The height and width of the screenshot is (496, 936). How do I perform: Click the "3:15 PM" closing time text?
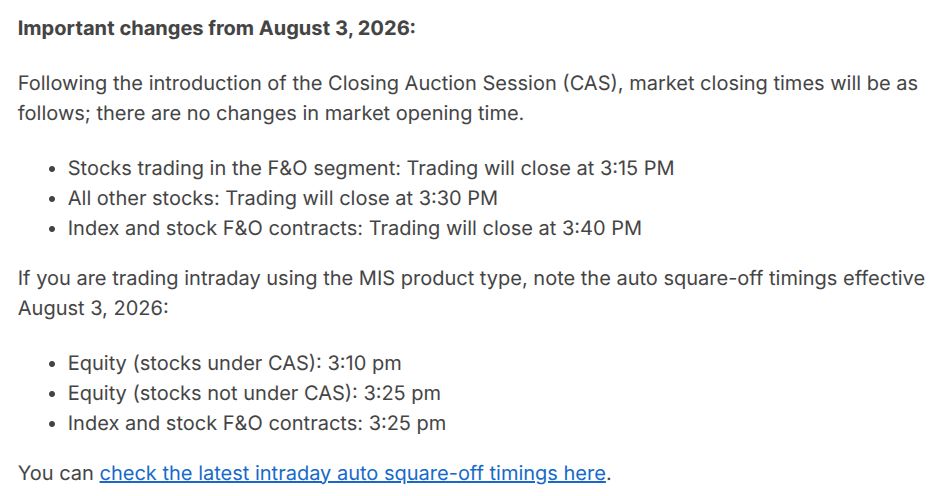click(x=637, y=168)
